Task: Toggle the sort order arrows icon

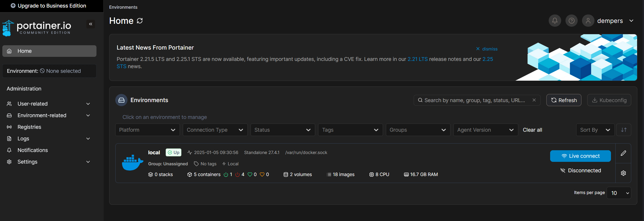Action: pyautogui.click(x=624, y=130)
